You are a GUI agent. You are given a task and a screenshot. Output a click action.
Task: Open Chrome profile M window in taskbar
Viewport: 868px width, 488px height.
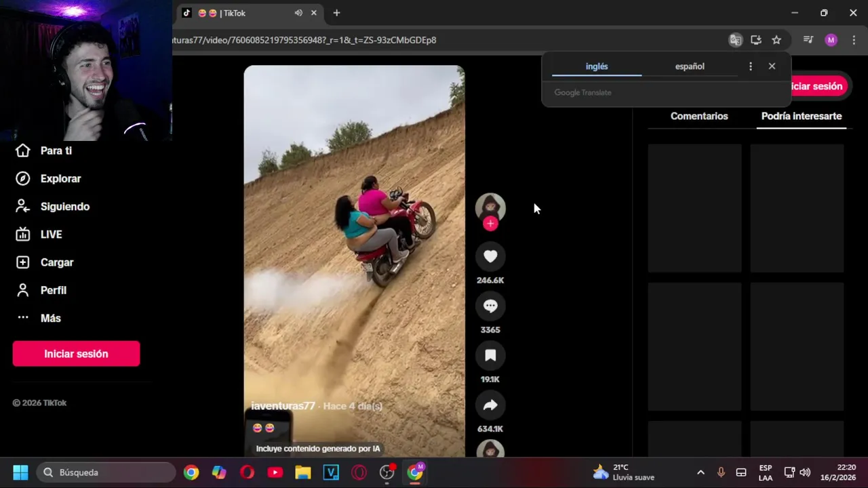click(415, 472)
